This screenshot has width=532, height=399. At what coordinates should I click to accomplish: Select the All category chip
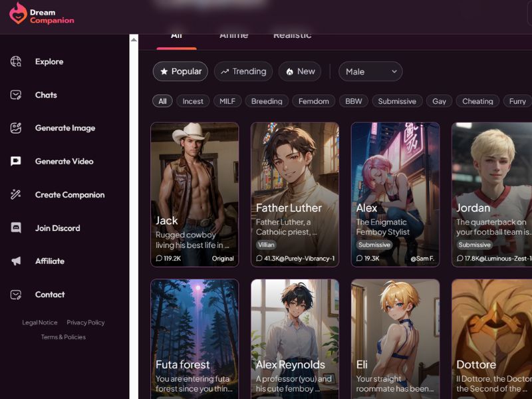pyautogui.click(x=162, y=101)
